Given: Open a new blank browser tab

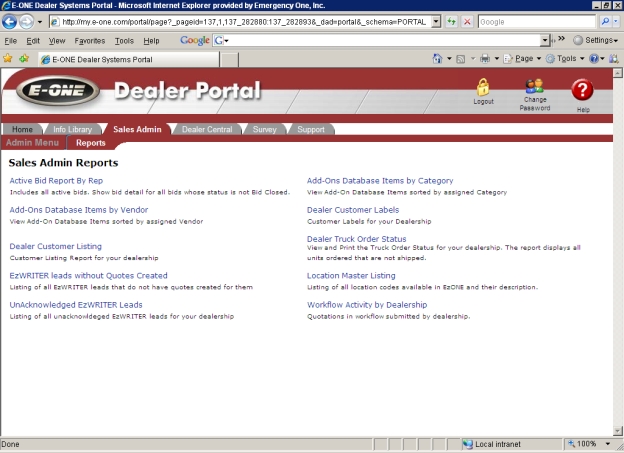Looking at the screenshot, I should [229, 60].
